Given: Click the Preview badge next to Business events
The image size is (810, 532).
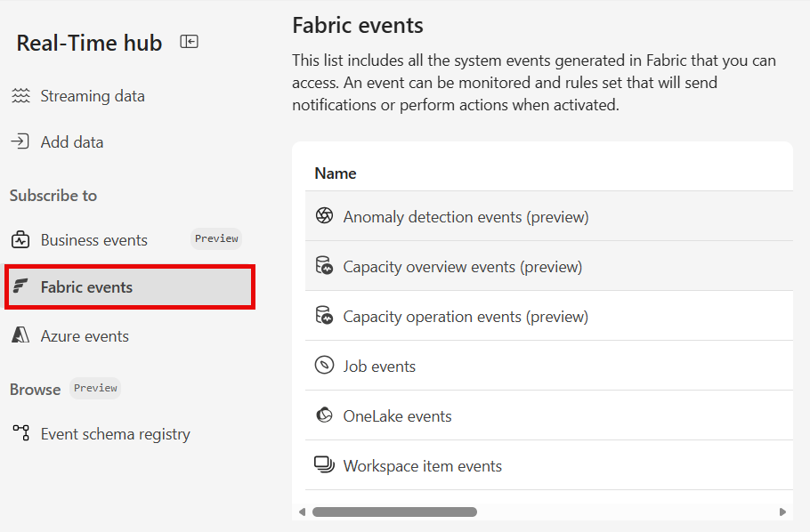Looking at the screenshot, I should pyautogui.click(x=216, y=238).
